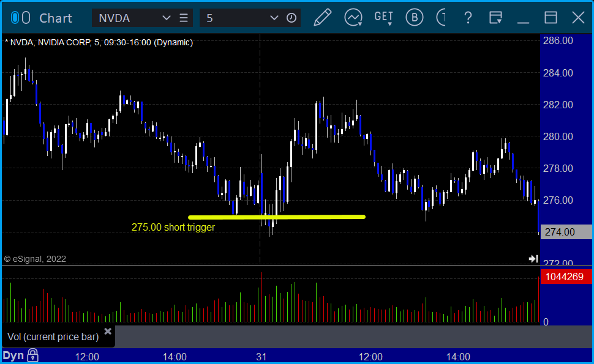Click the 31 date label on time axis

(261, 357)
